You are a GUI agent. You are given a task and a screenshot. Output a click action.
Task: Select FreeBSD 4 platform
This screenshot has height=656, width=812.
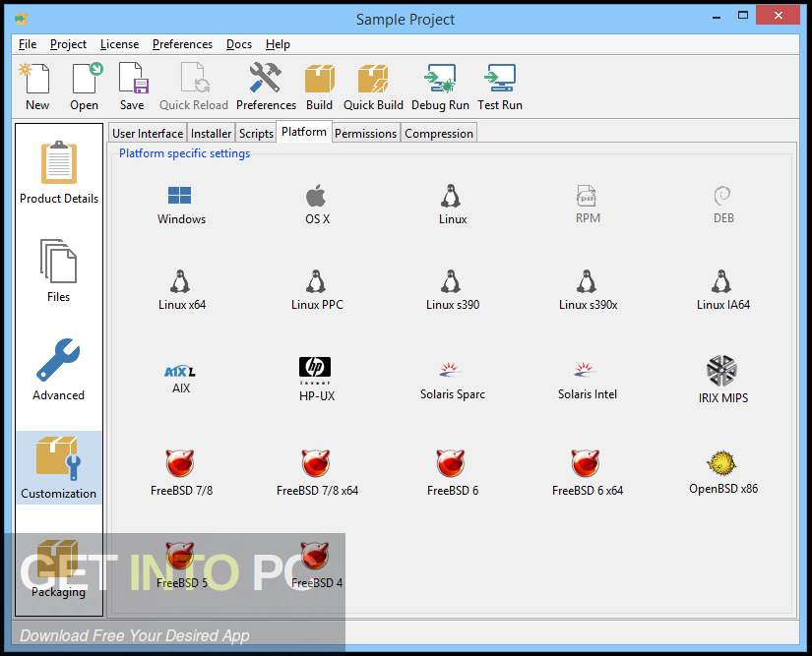click(x=316, y=566)
